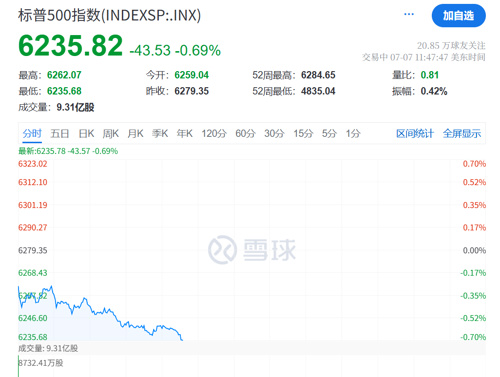Click the end of the blue price line

tap(182, 339)
